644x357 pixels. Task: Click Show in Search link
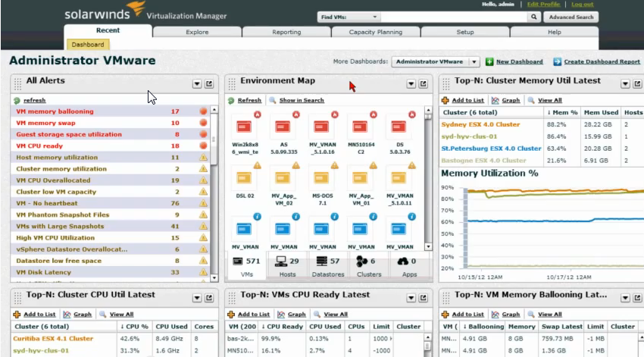(x=302, y=100)
